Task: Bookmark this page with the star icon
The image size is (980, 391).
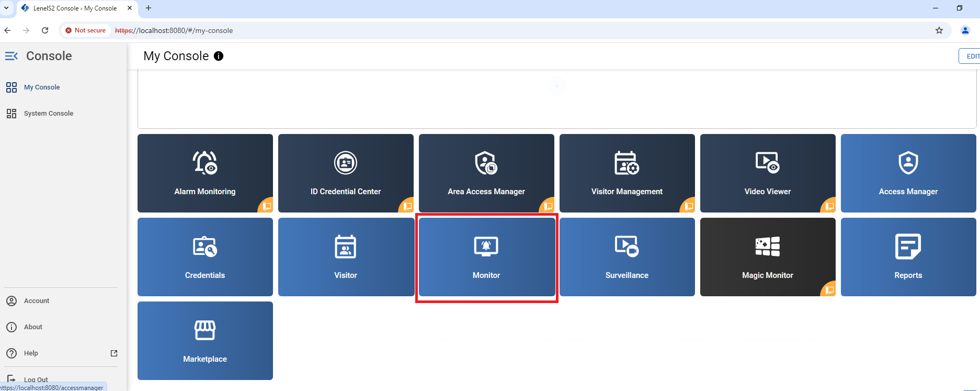Action: pyautogui.click(x=939, y=30)
